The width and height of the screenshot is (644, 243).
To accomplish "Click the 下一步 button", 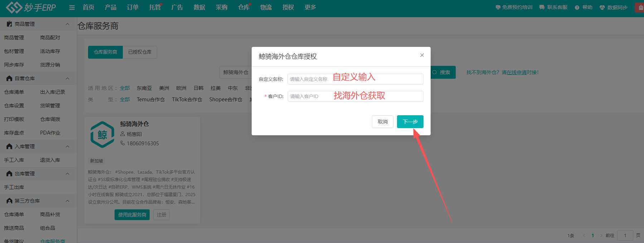I will [x=410, y=122].
